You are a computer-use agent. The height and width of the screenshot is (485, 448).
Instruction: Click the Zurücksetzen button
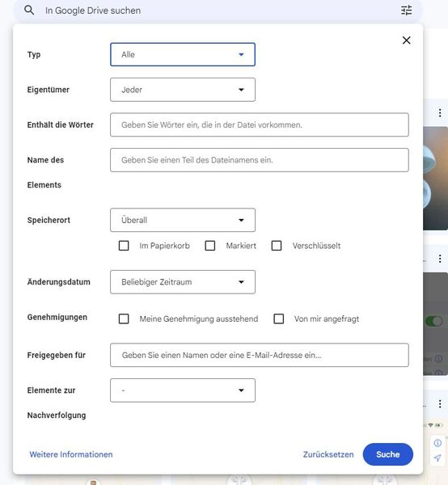click(x=328, y=454)
